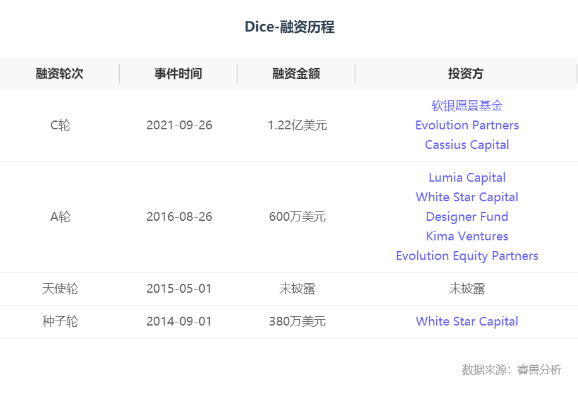Image resolution: width=578 pixels, height=400 pixels.
Task: Click the date 2016-08-26
Action: coord(179,217)
